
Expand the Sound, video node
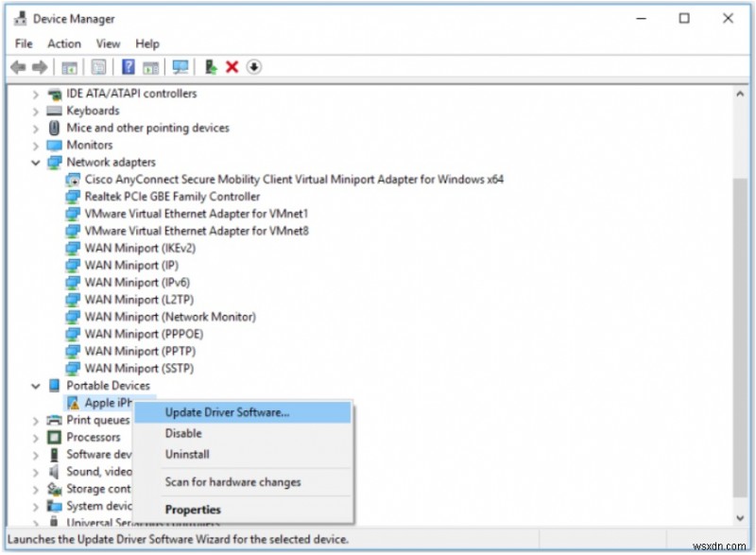coord(35,473)
